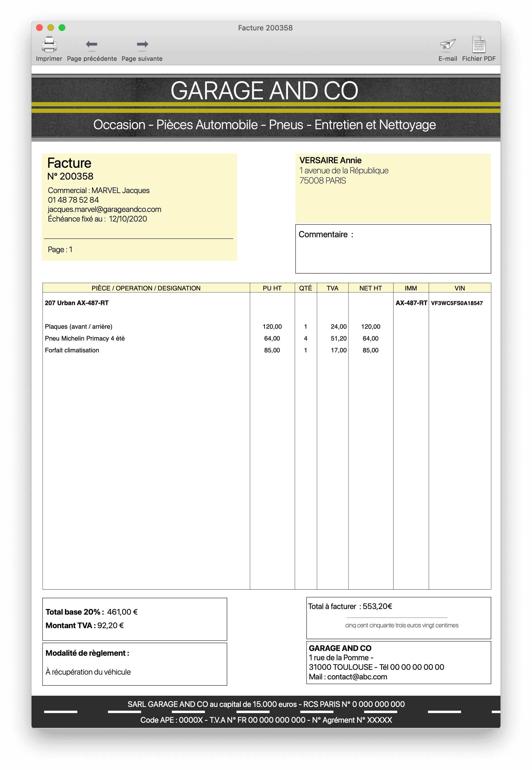Click TVA amount 17,00 for climatisation

[338, 350]
